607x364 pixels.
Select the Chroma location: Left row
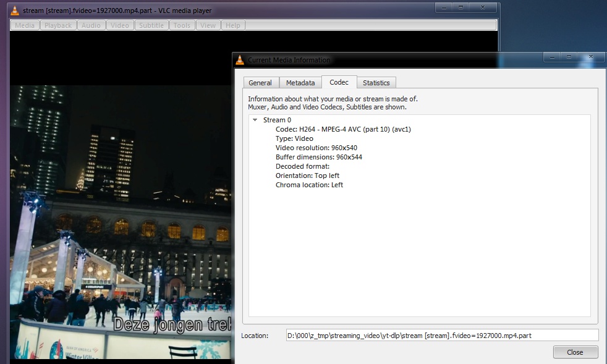click(x=309, y=185)
